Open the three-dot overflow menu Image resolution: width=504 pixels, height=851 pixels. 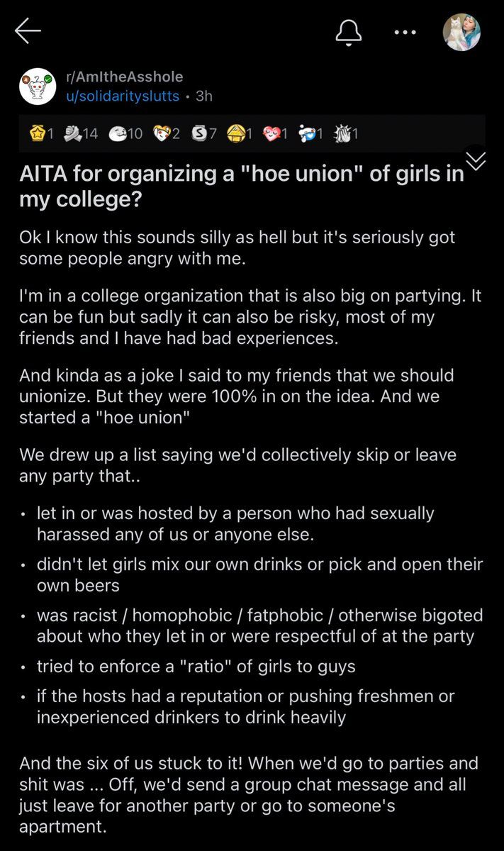[x=405, y=32]
